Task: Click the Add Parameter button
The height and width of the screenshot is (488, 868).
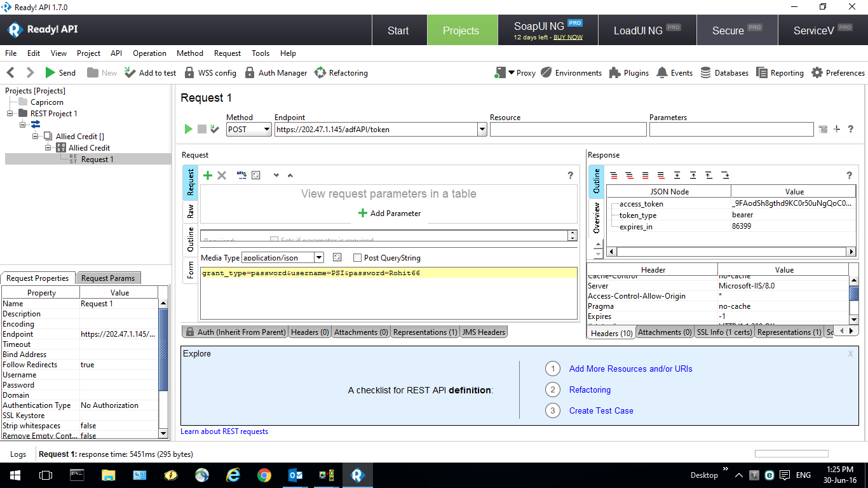Action: pos(389,213)
